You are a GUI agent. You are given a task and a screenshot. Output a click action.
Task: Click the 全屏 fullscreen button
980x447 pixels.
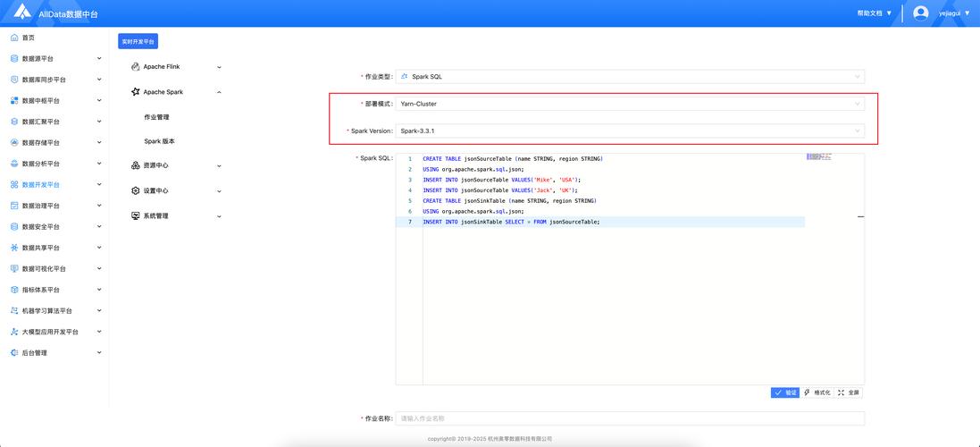tap(850, 392)
